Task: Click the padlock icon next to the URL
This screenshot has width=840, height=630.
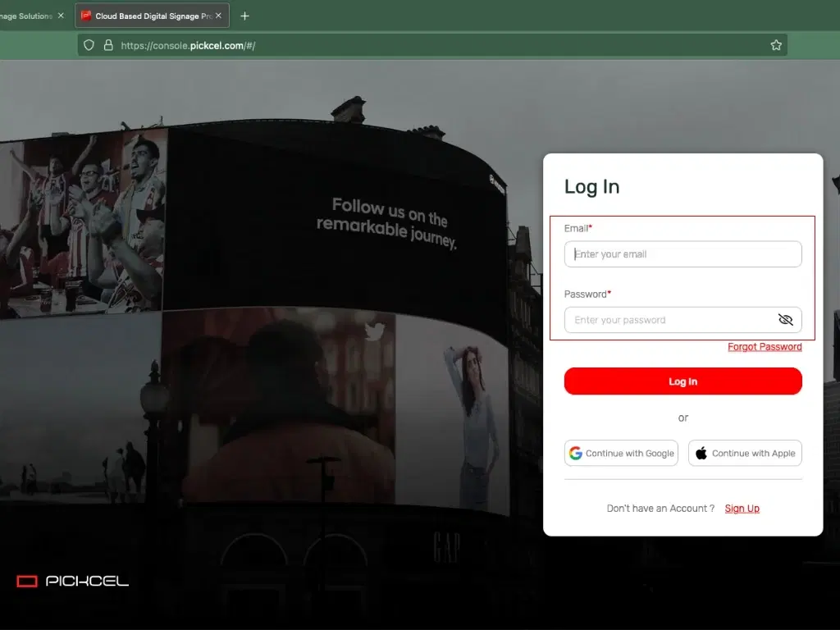Action: [x=109, y=45]
